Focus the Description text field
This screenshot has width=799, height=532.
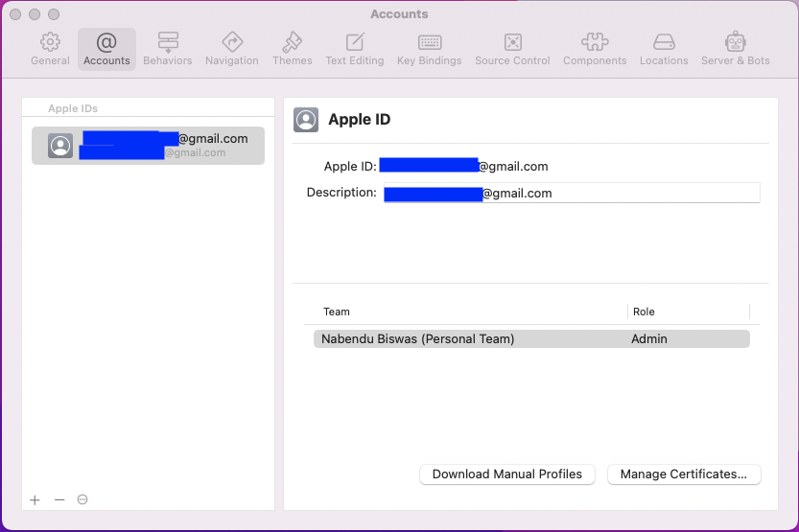tap(572, 193)
